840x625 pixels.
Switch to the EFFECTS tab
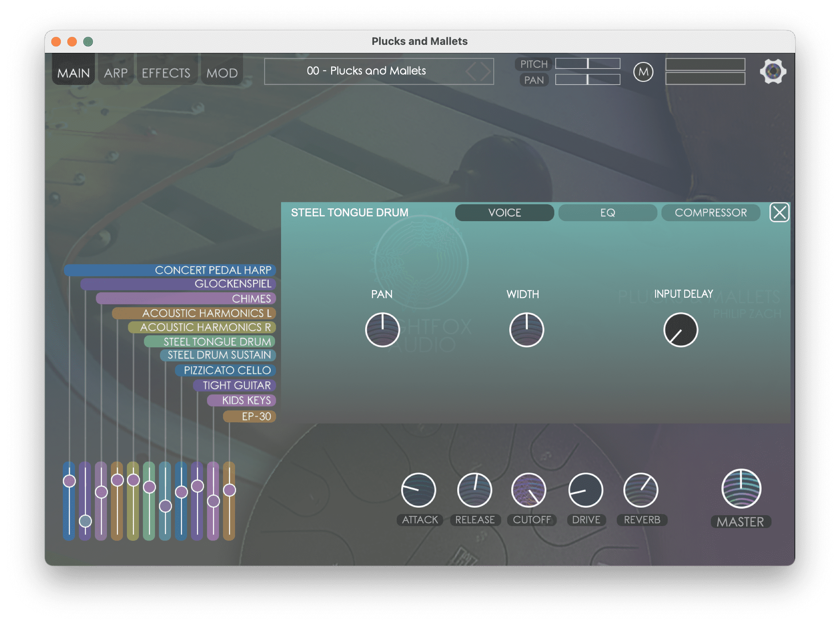(x=166, y=73)
